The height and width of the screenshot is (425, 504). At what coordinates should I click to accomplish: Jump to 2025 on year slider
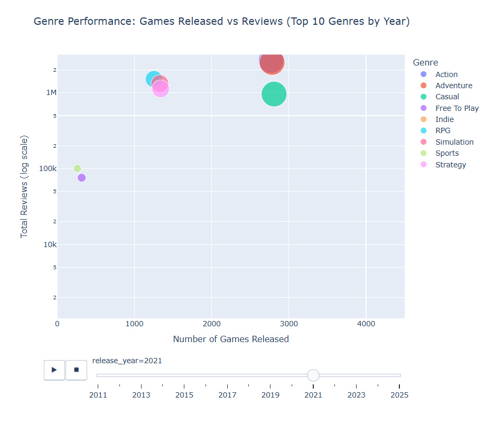400,375
